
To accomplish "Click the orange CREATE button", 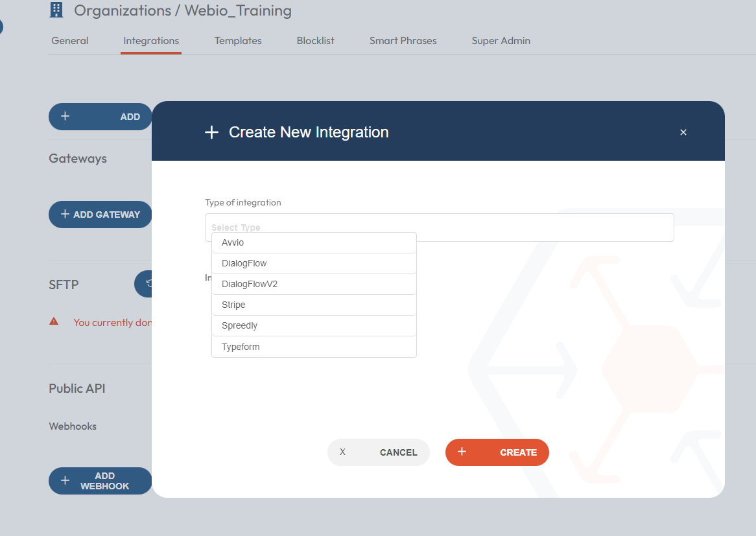I will click(x=497, y=452).
